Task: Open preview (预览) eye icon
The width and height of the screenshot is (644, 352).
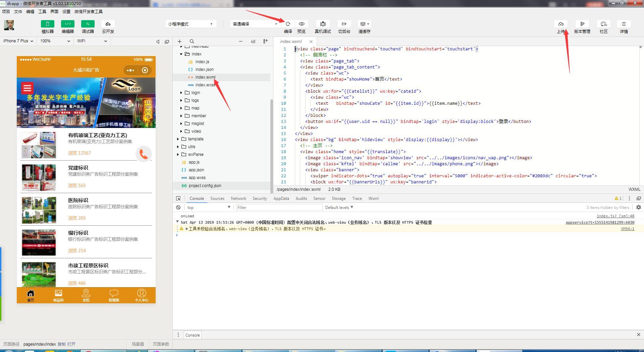Action: 302,24
